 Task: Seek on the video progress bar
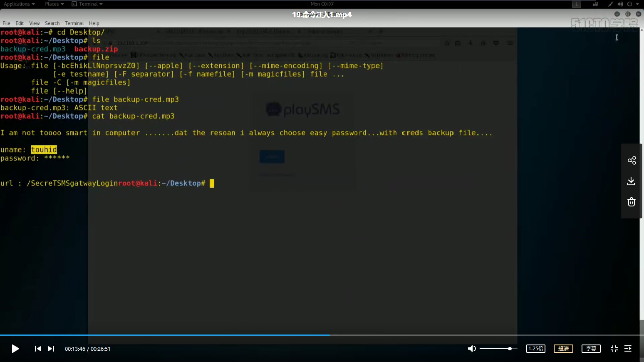pyautogui.click(x=322, y=335)
